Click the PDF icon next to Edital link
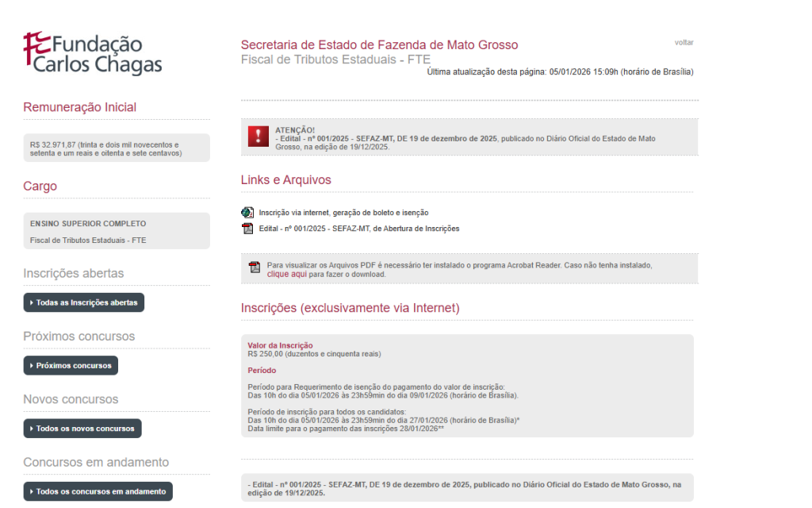Viewport: 812px width, 508px height. pyautogui.click(x=247, y=229)
